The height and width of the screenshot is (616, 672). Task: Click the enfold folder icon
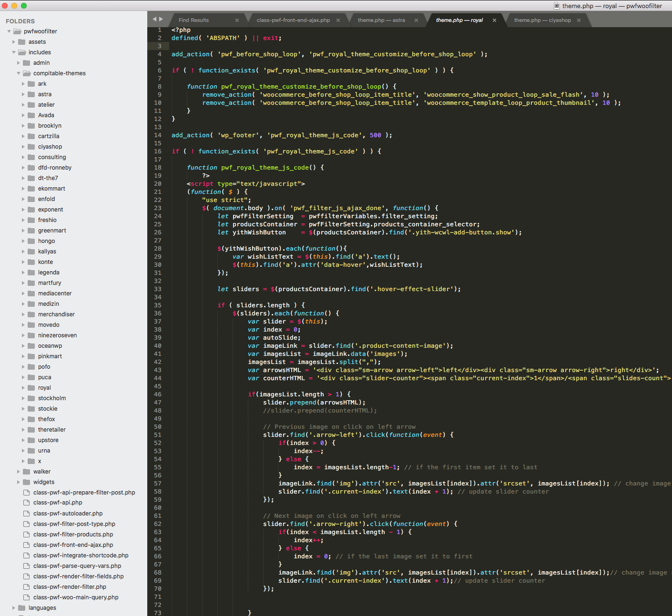point(31,199)
